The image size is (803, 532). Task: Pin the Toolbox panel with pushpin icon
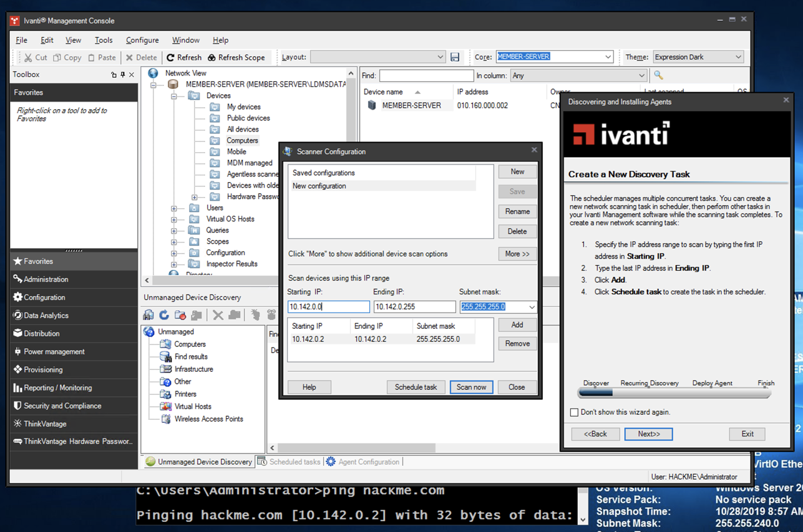coord(122,75)
